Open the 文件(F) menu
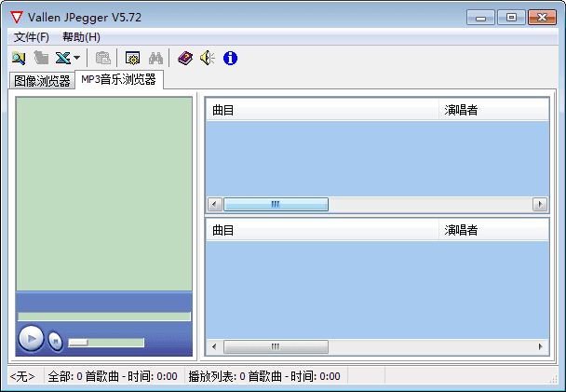 [x=32, y=37]
